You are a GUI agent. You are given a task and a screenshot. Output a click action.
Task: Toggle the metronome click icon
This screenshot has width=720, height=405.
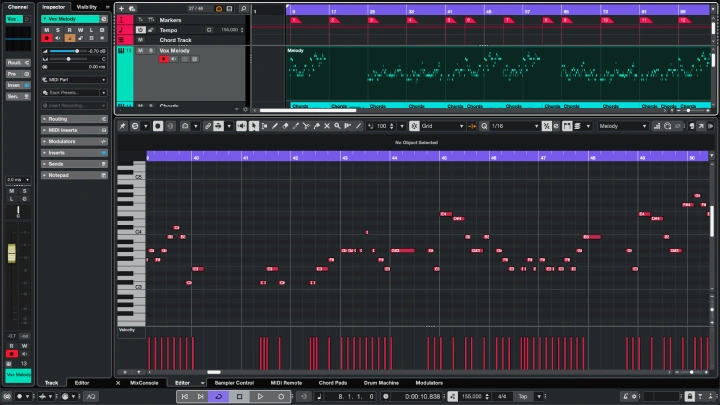(x=625, y=396)
